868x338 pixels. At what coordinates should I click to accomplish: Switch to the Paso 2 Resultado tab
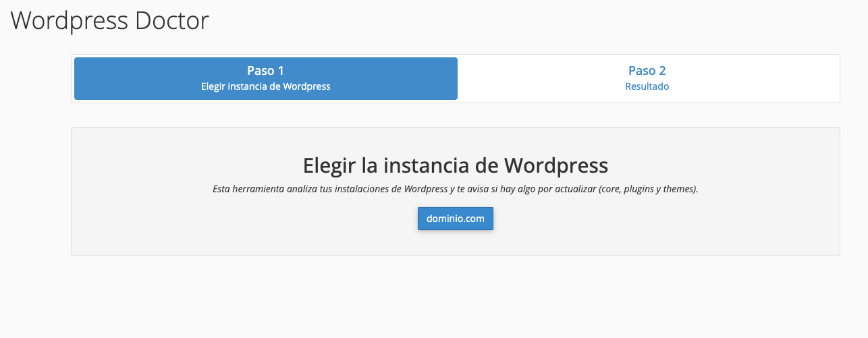click(x=647, y=78)
